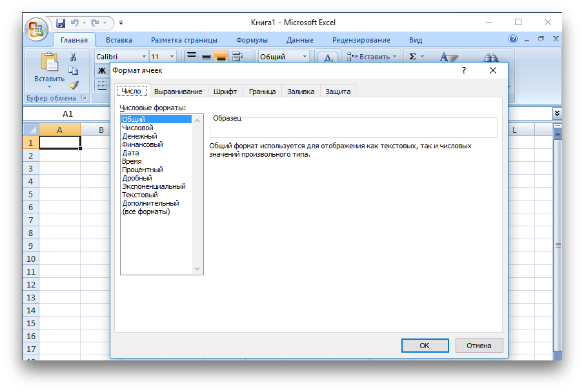
Task: Click the Office button
Action: tap(36, 28)
